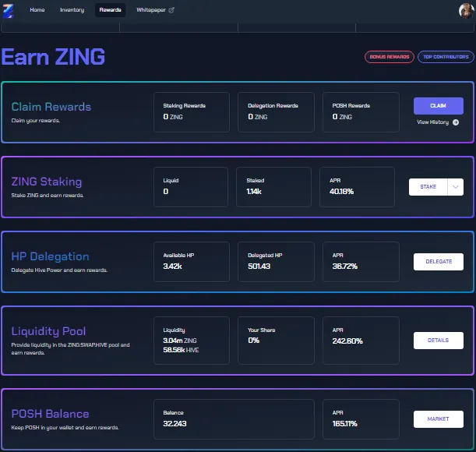Open the user avatar profile picture
The width and height of the screenshot is (476, 452).
(x=467, y=11)
